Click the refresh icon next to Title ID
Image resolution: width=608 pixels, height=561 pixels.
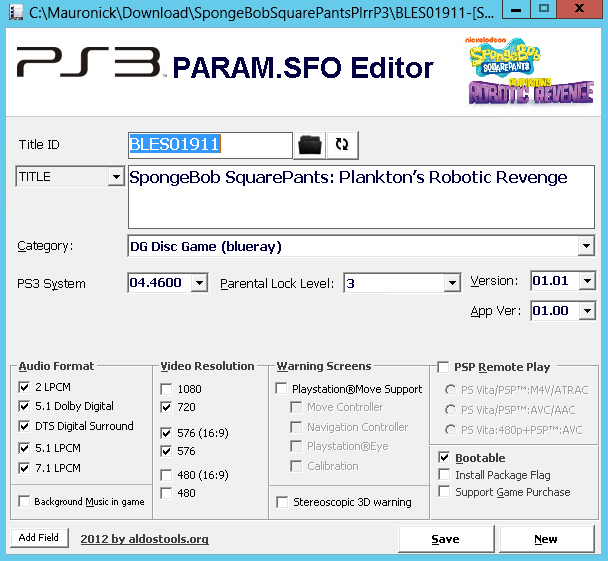pos(342,145)
